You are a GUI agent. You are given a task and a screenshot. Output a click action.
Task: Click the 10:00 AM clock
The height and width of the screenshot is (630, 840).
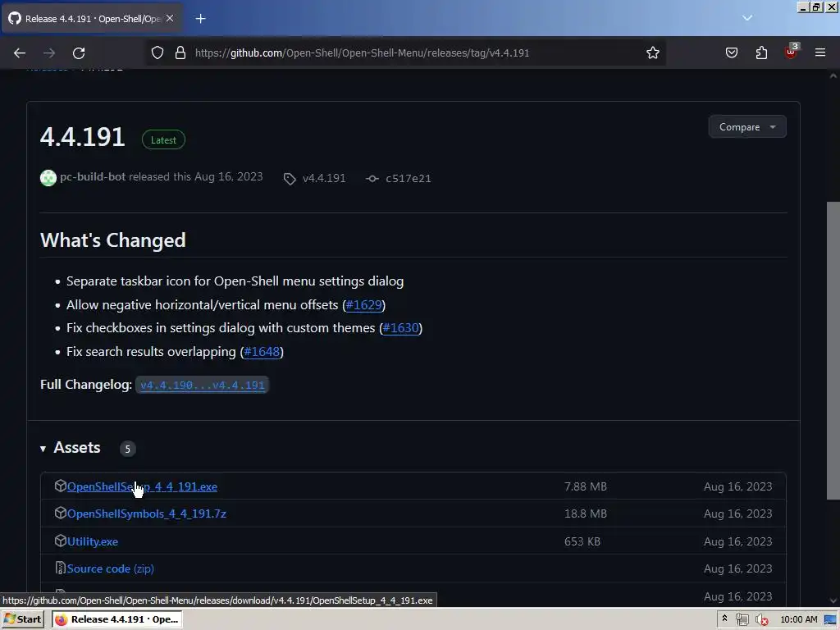click(x=799, y=619)
